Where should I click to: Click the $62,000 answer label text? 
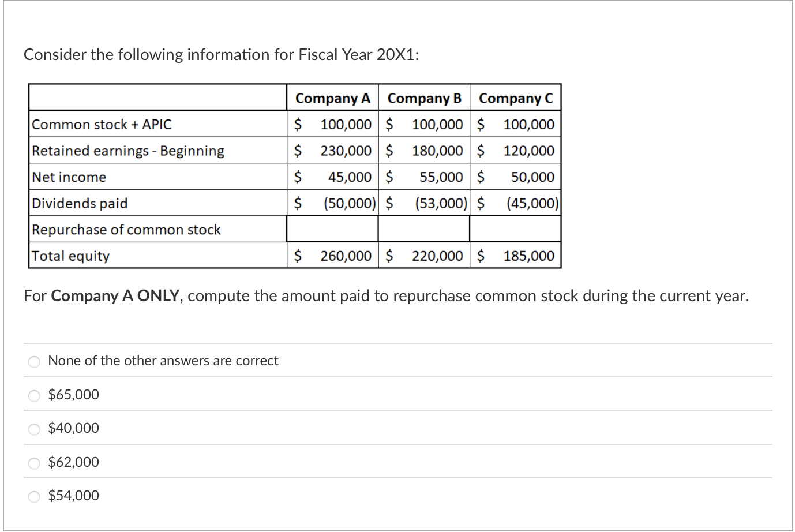73,462
